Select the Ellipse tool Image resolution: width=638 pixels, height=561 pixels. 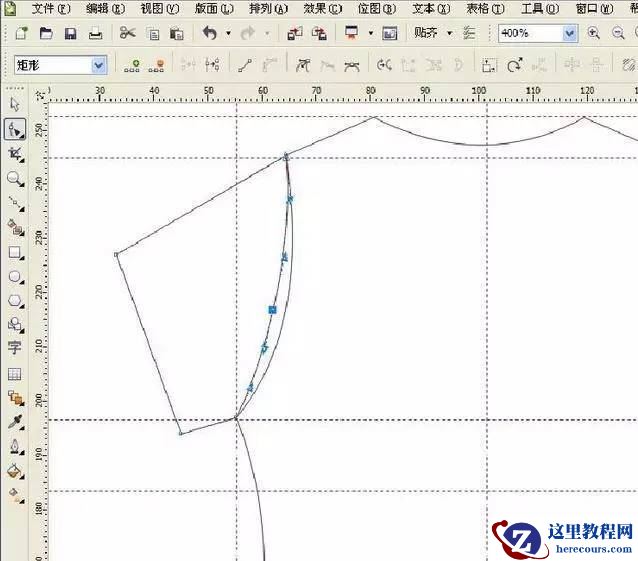point(15,277)
